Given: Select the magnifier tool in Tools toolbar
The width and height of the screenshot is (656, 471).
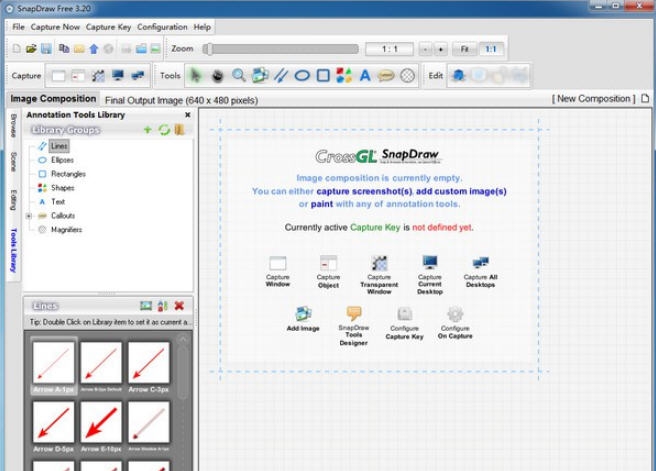Looking at the screenshot, I should [239, 75].
